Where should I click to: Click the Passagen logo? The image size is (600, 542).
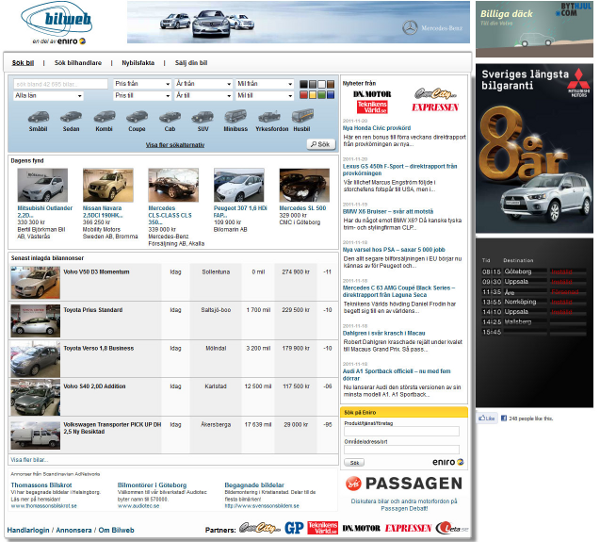(x=404, y=483)
